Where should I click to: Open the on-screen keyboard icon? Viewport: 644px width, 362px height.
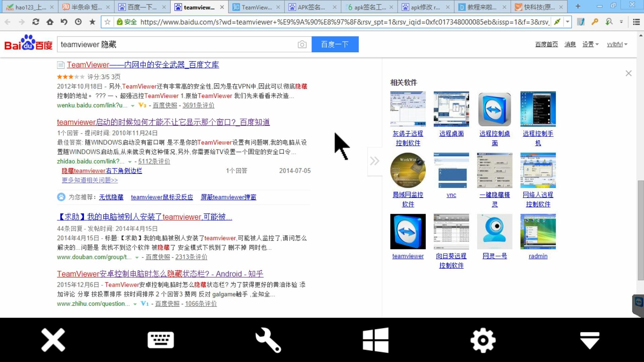161,340
